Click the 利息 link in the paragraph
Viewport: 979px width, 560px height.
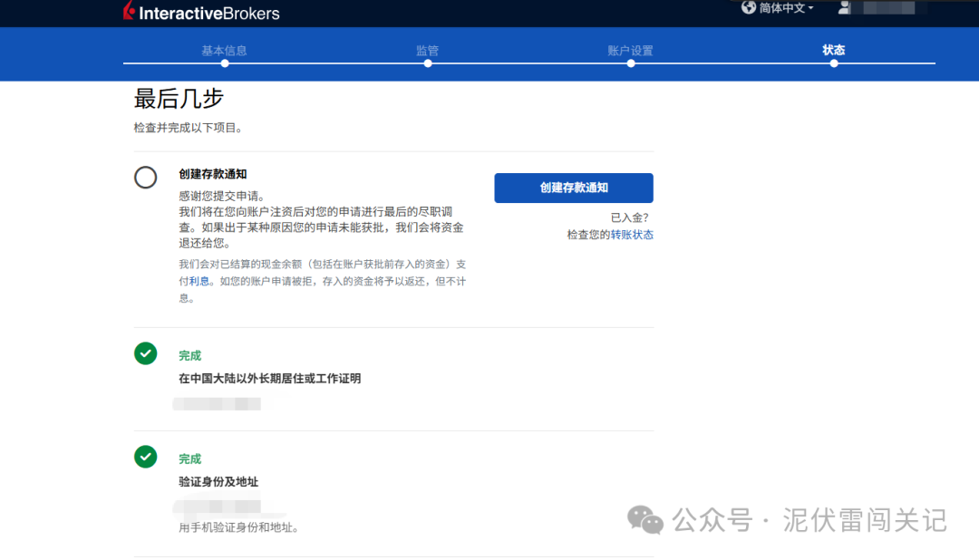point(198,280)
